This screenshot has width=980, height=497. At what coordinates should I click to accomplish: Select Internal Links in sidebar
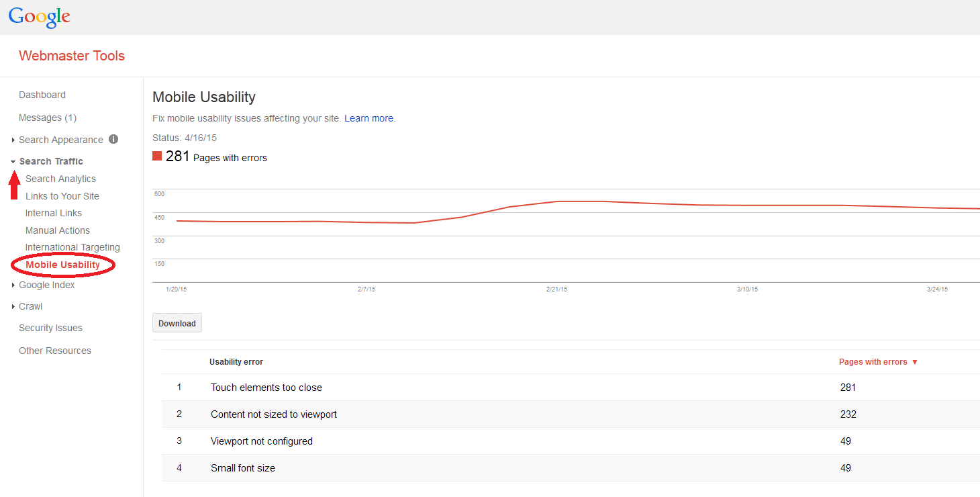point(54,213)
